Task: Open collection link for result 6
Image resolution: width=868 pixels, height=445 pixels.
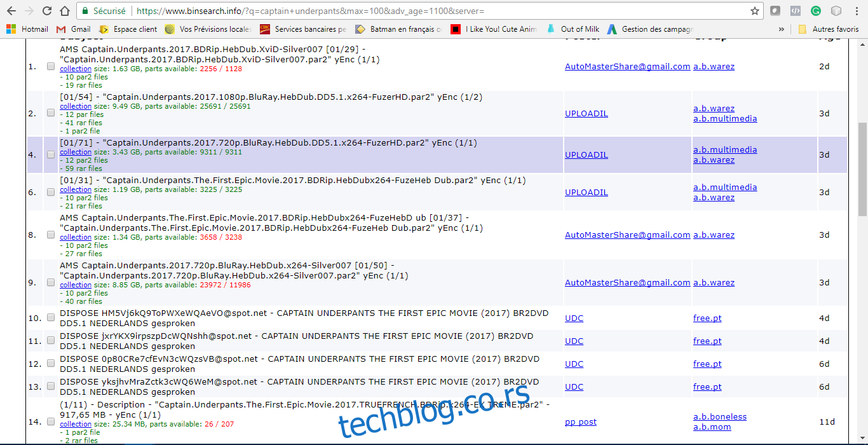Action: (76, 189)
